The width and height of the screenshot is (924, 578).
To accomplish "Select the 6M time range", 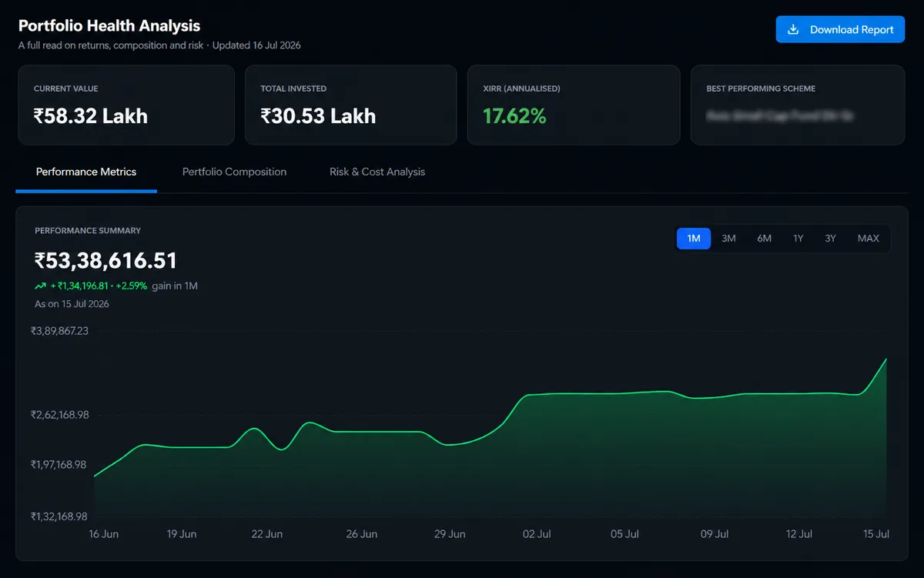I will 764,239.
